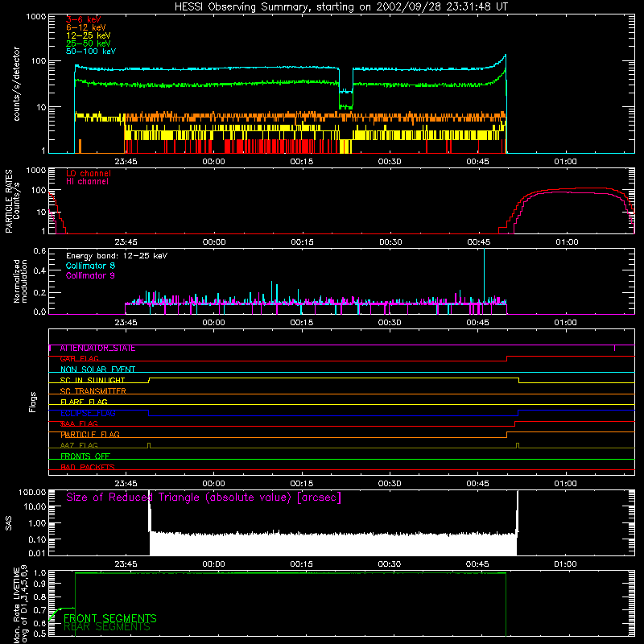The height and width of the screenshot is (644, 644).
Task: Click the FRONTS_OFF flag label
Action: click(85, 456)
